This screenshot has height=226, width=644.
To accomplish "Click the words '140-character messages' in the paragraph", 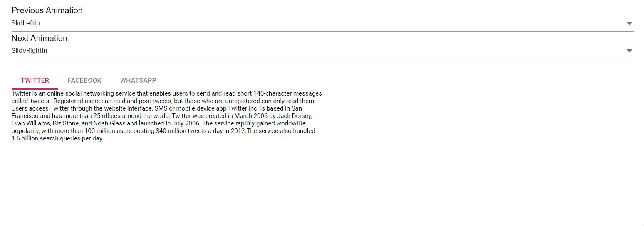I will pos(287,93).
